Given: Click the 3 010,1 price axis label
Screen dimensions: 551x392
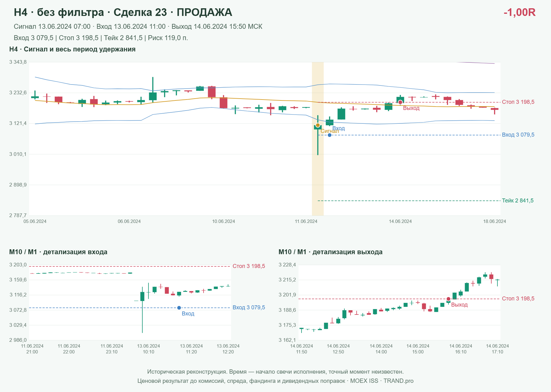Looking at the screenshot, I should pyautogui.click(x=18, y=154).
